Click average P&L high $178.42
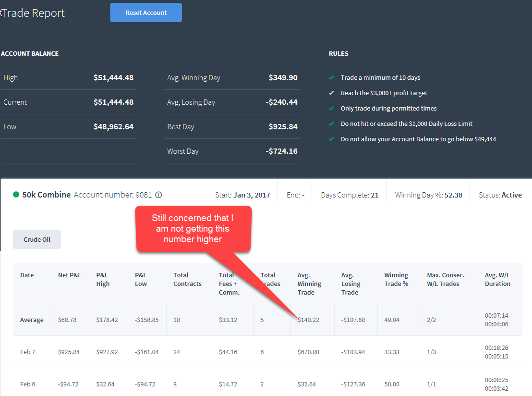532x396 pixels. point(107,320)
